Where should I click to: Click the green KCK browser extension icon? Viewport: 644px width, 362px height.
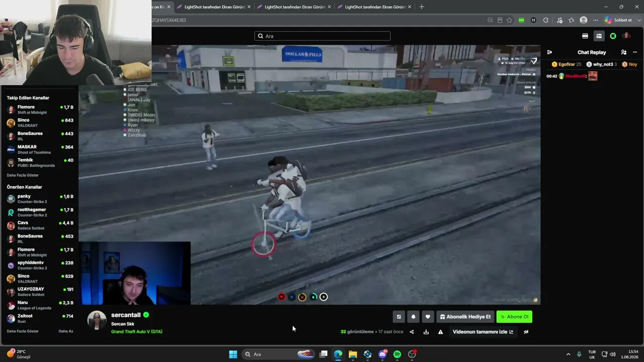tap(521, 20)
